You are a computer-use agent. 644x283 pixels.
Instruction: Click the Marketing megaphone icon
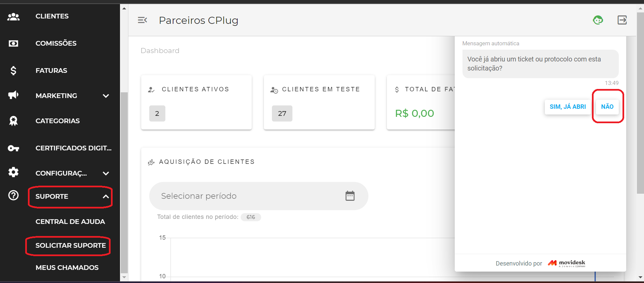tap(13, 95)
